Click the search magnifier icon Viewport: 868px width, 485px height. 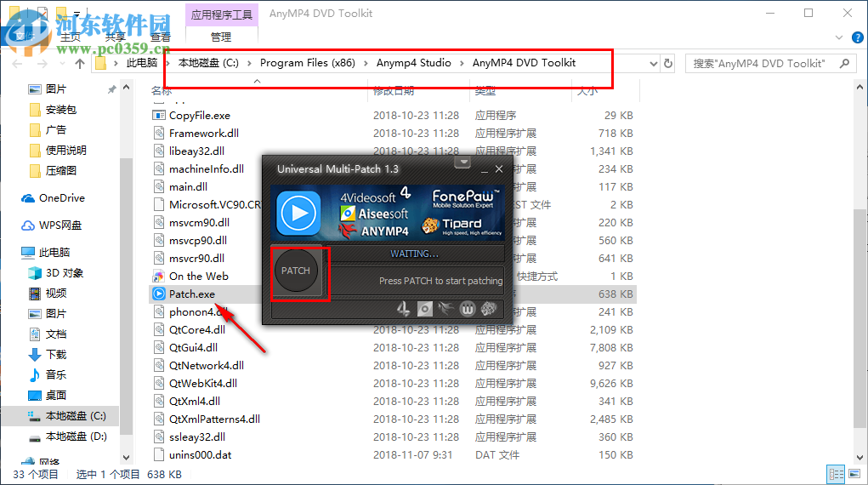point(844,63)
